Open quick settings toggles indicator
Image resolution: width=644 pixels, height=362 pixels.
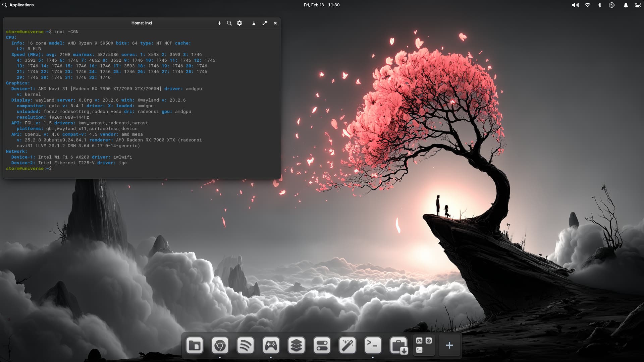[638, 5]
